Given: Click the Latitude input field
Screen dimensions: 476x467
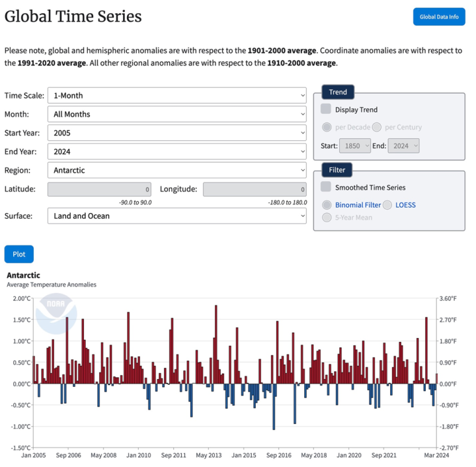Looking at the screenshot, I should coord(99,189).
